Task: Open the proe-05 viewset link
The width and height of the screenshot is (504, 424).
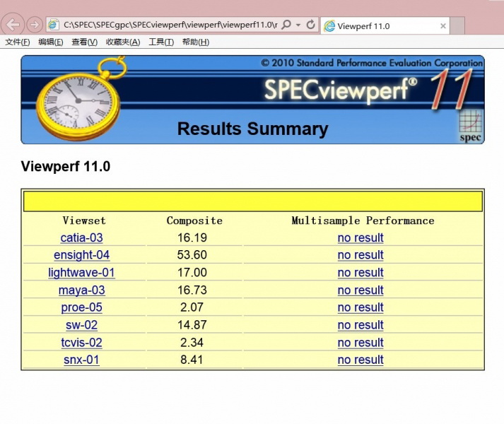Action: pos(81,307)
